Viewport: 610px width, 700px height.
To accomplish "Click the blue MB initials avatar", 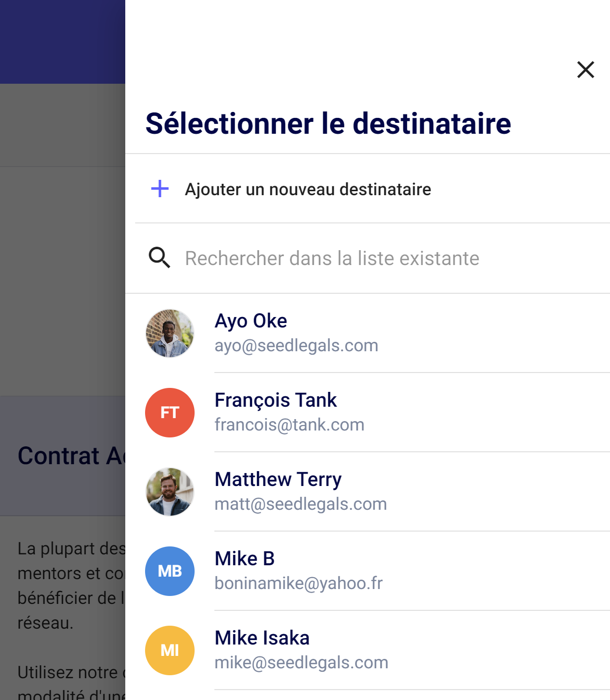I will coord(170,571).
